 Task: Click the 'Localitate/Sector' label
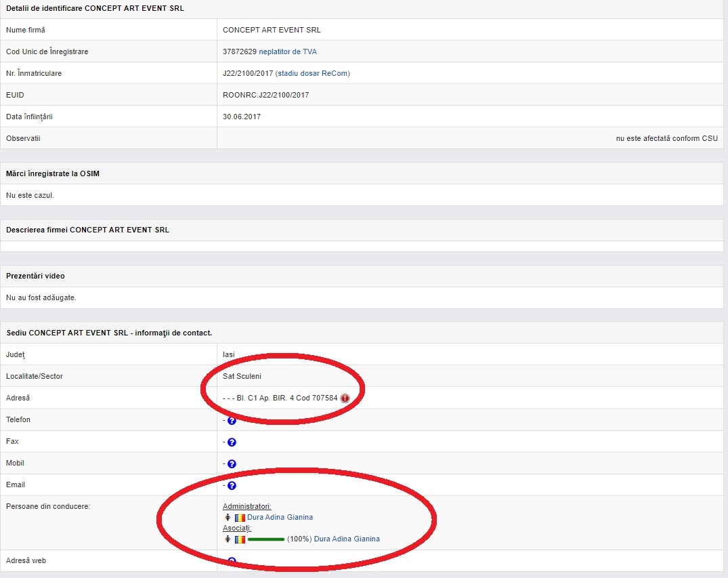(x=35, y=376)
